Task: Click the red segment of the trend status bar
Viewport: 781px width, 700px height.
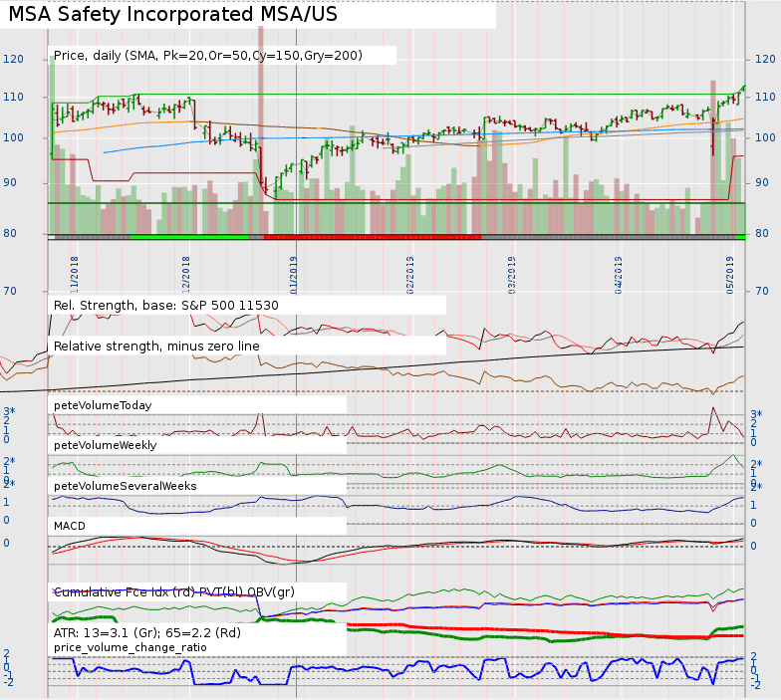Action: tap(373, 237)
